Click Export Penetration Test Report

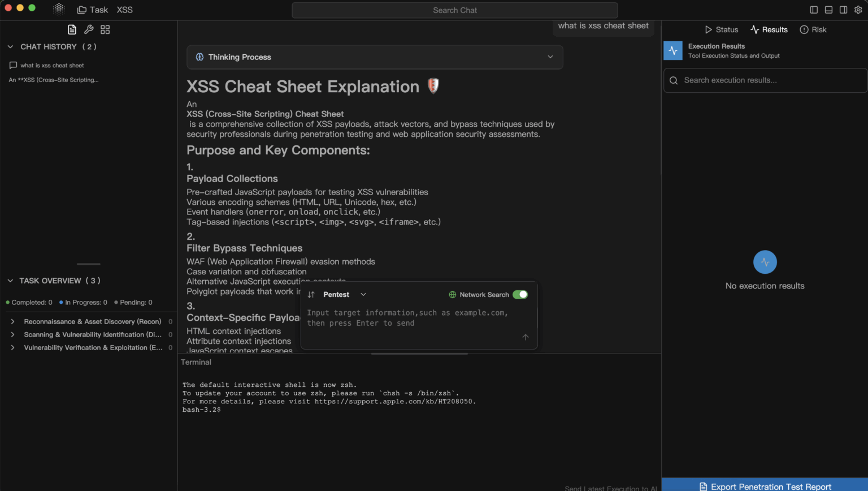click(765, 486)
